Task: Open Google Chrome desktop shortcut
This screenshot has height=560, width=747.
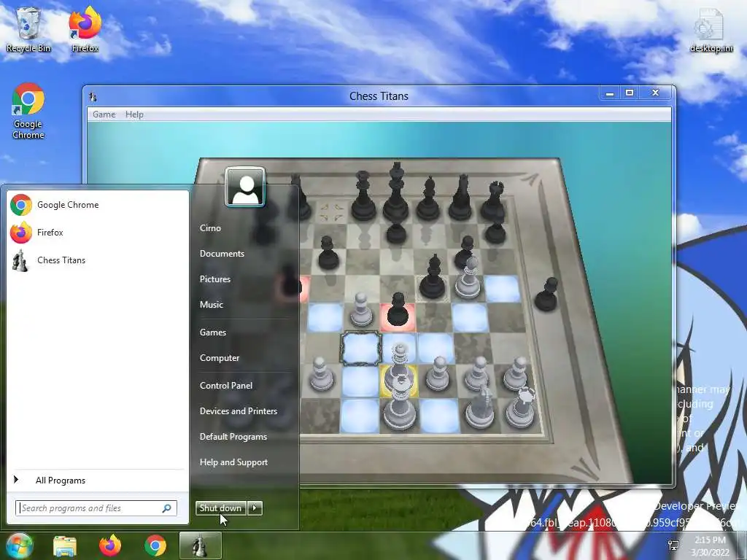Action: (x=28, y=111)
